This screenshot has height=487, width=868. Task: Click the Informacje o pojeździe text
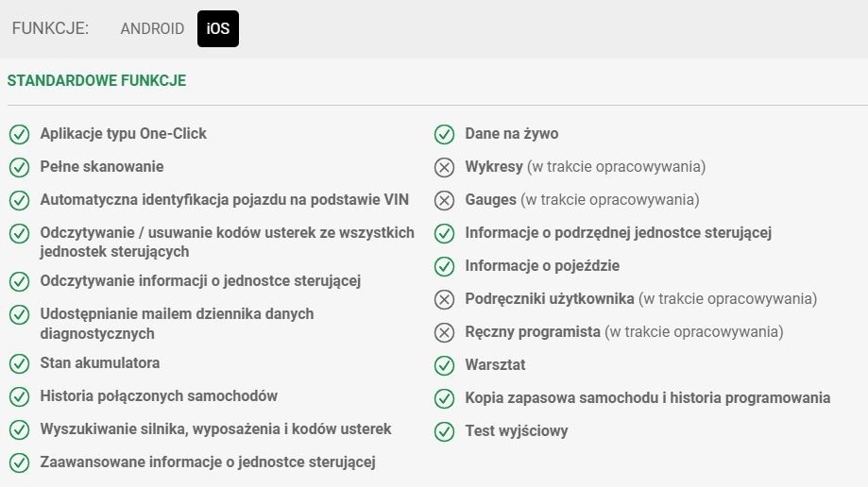tap(542, 266)
